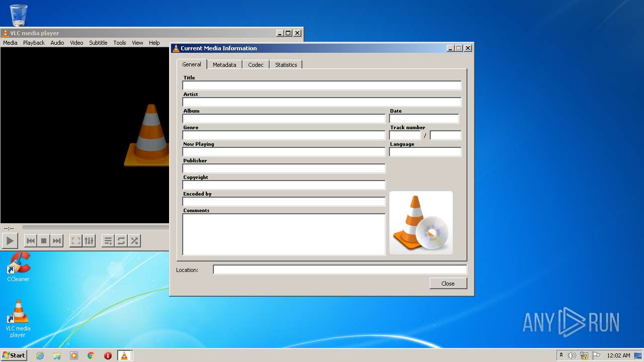
Task: Open Windows Media Player taskbar icon
Action: [x=74, y=355]
